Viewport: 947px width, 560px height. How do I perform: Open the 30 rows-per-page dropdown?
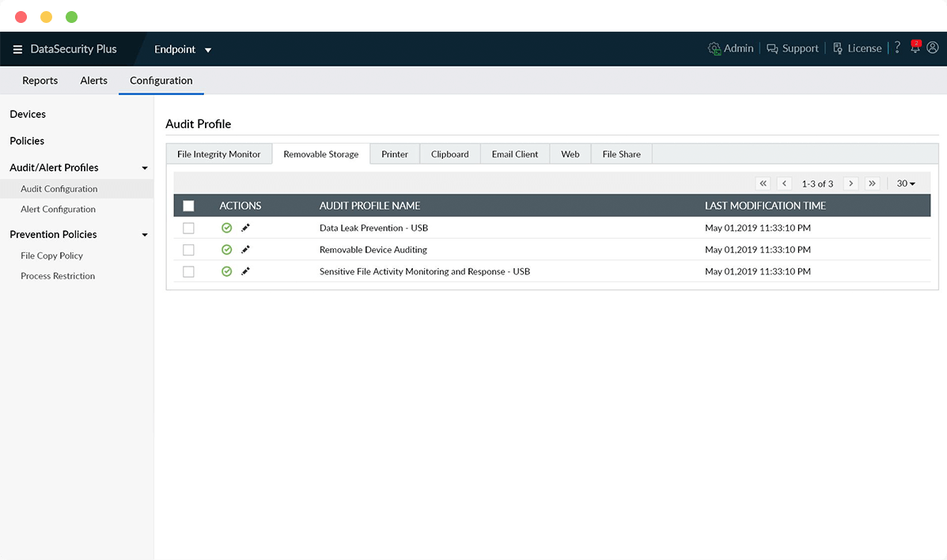tap(906, 183)
